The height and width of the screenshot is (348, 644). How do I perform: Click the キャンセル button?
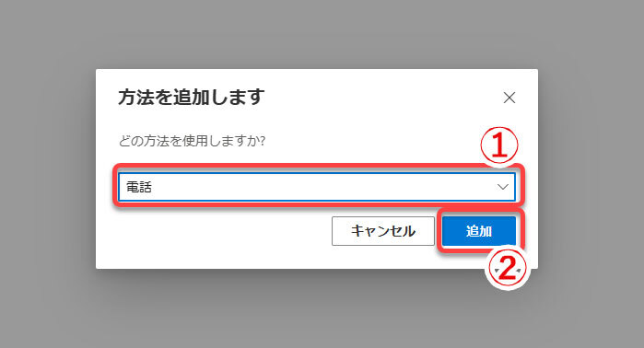382,231
